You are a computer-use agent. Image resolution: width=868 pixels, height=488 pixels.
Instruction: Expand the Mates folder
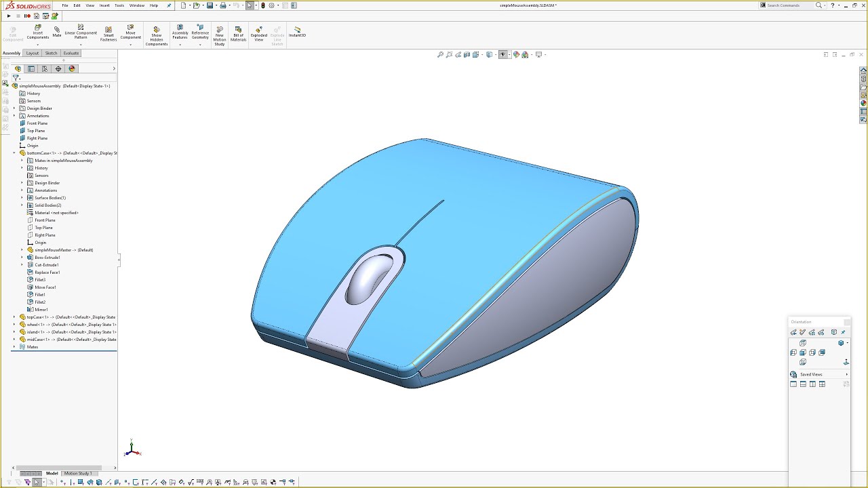(14, 347)
